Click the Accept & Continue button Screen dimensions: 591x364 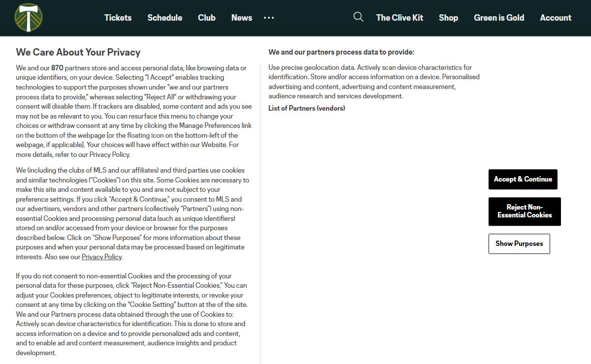(523, 179)
